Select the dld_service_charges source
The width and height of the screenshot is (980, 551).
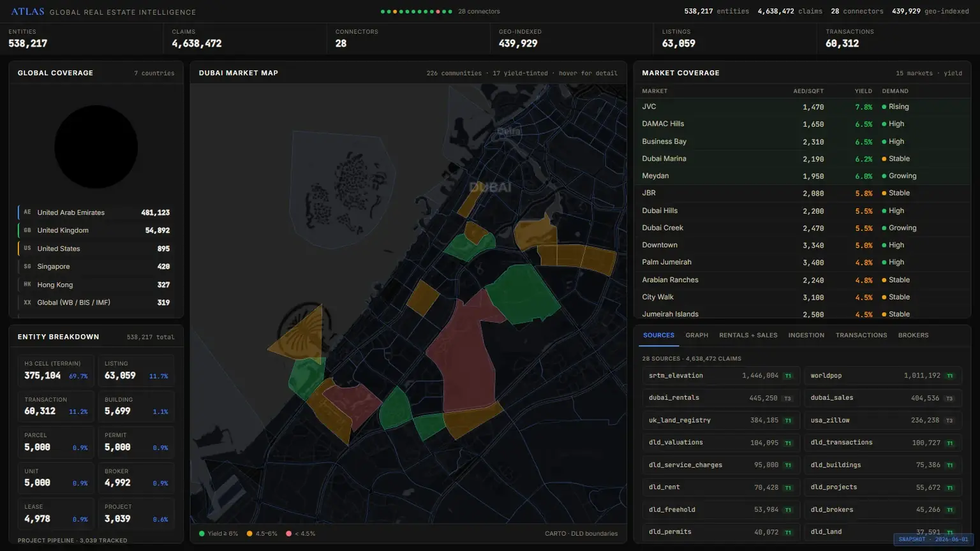[721, 465]
